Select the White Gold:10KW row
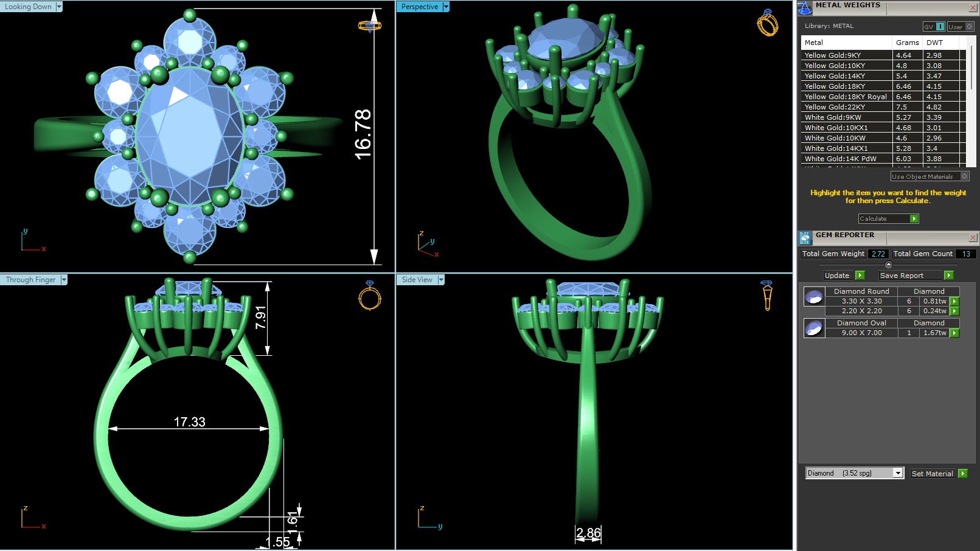 click(x=883, y=138)
